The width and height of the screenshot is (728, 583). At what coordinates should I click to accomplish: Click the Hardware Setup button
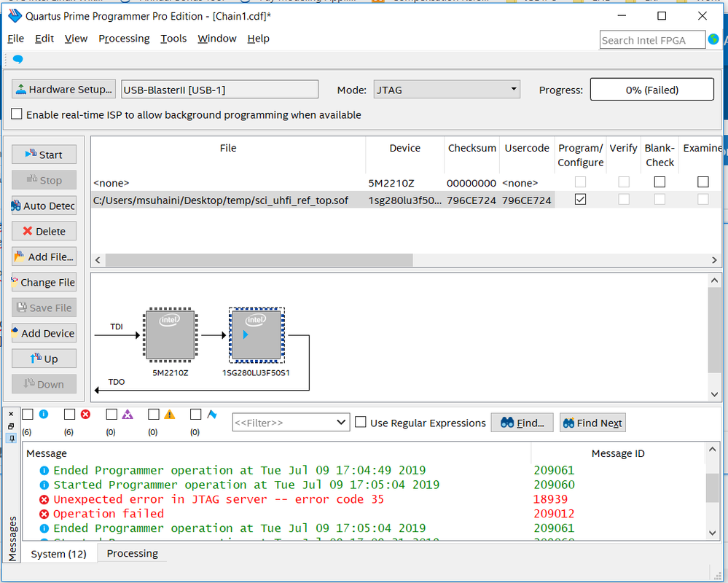pos(63,90)
